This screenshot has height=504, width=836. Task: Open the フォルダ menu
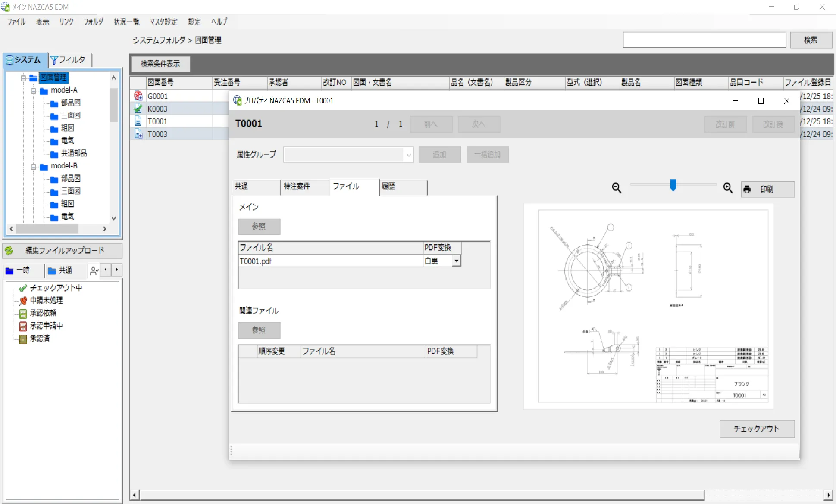tap(94, 22)
